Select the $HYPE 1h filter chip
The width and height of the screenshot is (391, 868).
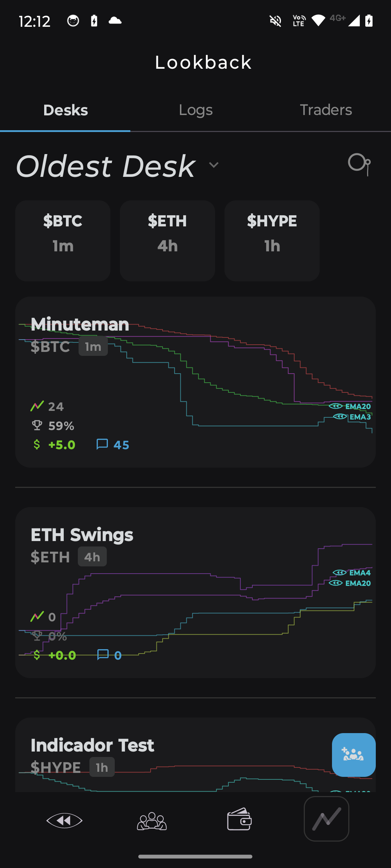[272, 241]
